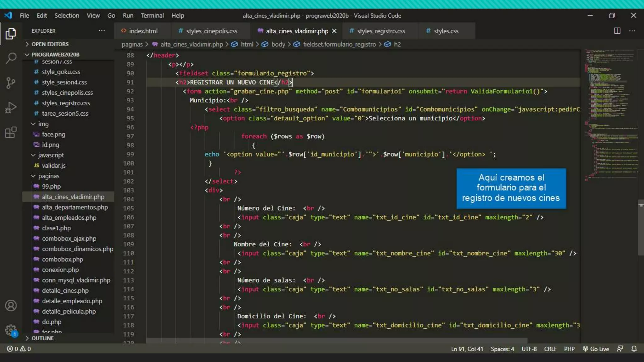
Task: Expand the Open Editors section
Action: [50, 44]
